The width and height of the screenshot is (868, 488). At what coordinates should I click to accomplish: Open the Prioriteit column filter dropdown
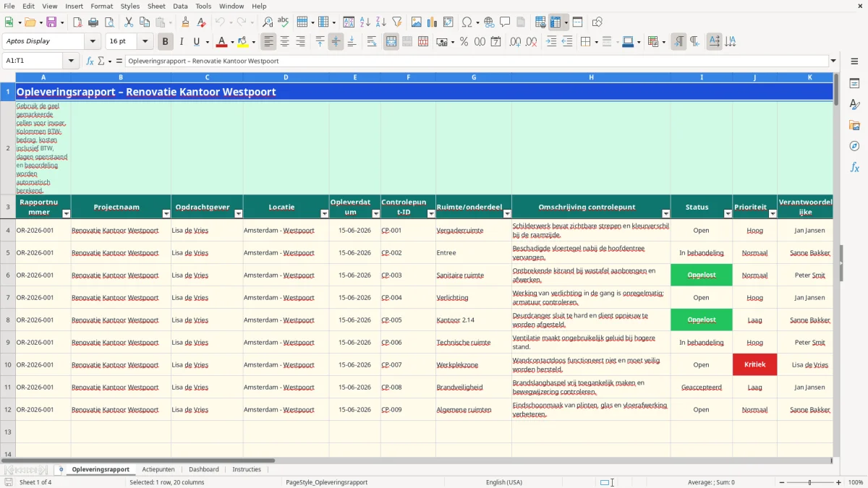coord(773,213)
